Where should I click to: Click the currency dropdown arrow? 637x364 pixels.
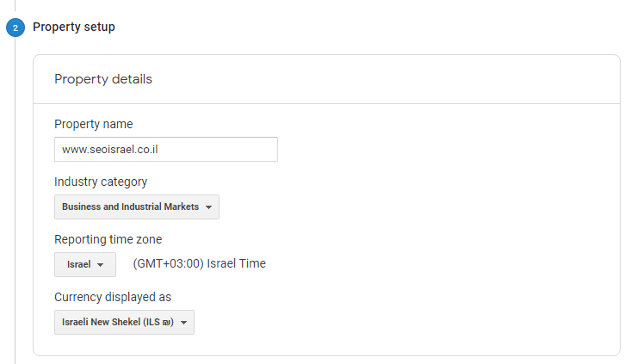click(183, 323)
